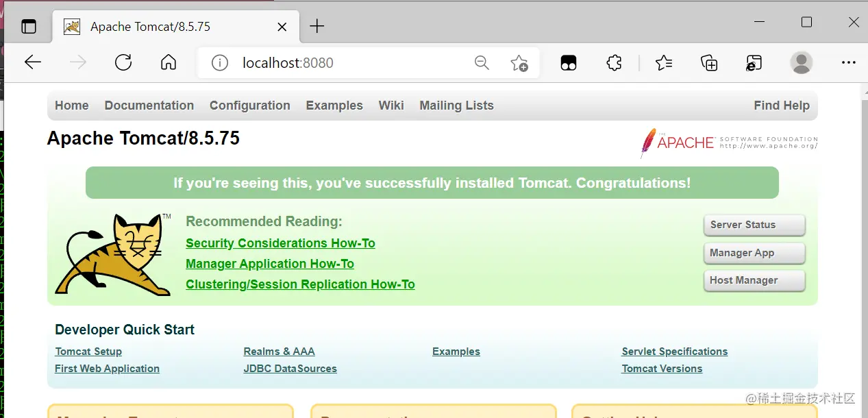868x418 pixels.
Task: Open the Collections icon
Action: pos(709,63)
